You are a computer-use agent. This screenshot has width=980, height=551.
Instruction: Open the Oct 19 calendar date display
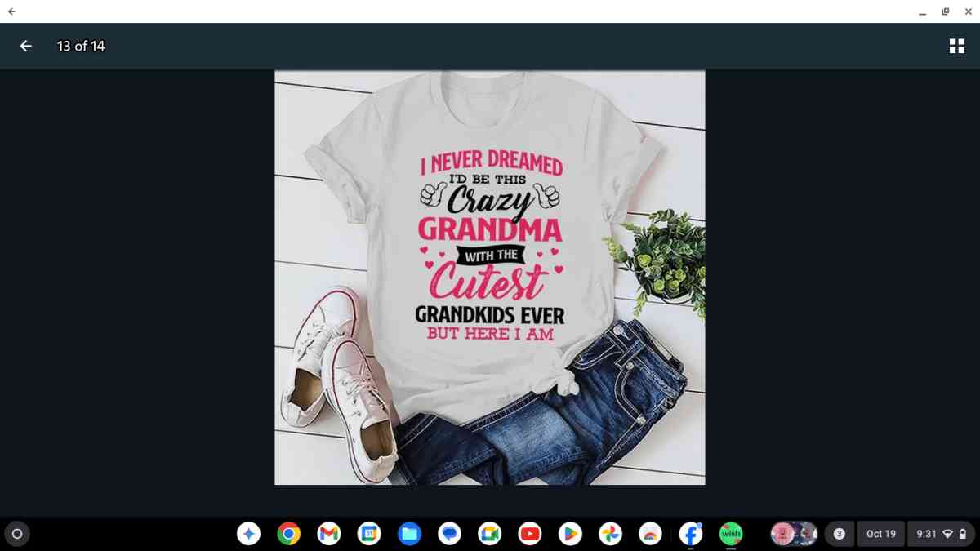881,534
